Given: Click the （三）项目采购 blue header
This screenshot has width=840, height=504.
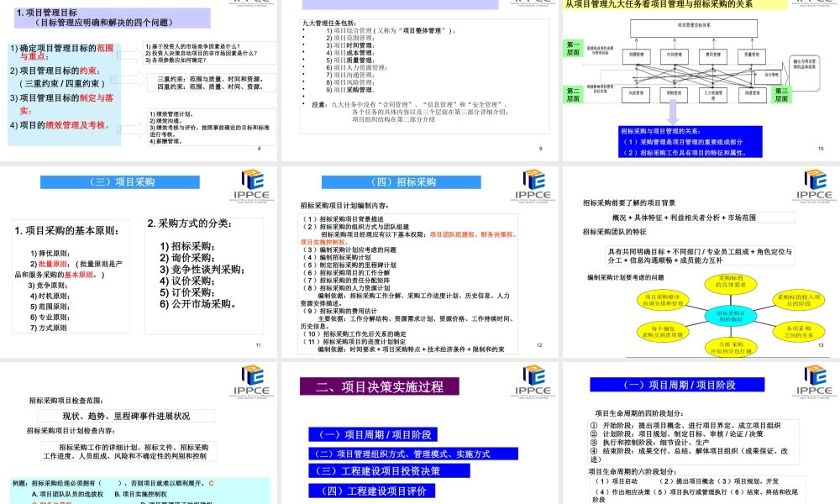Looking at the screenshot, I should (x=120, y=182).
